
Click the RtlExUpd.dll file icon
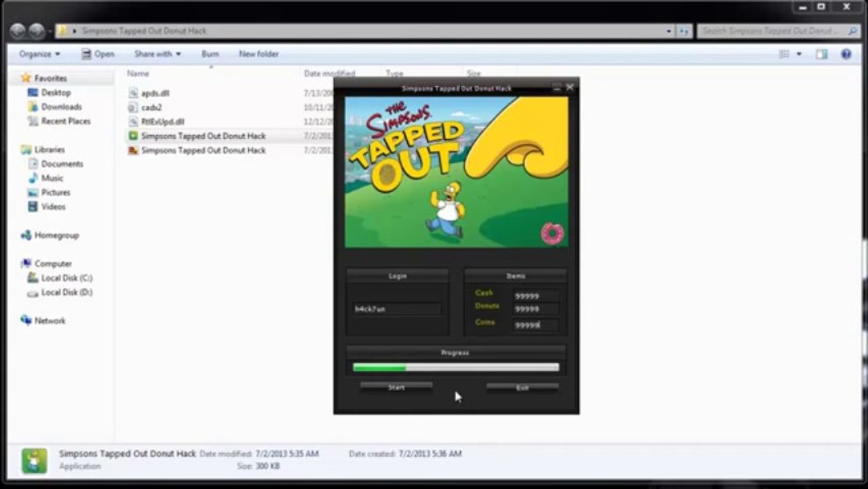tap(133, 122)
